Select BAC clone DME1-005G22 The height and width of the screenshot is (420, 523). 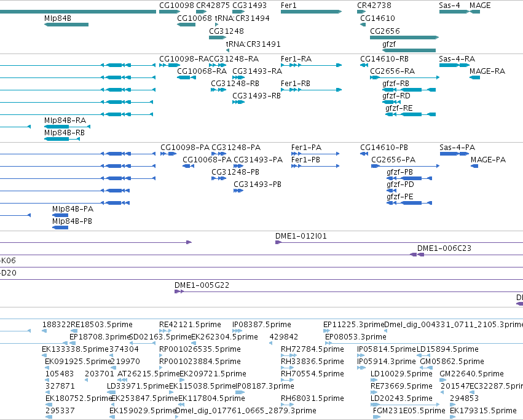coord(202,285)
